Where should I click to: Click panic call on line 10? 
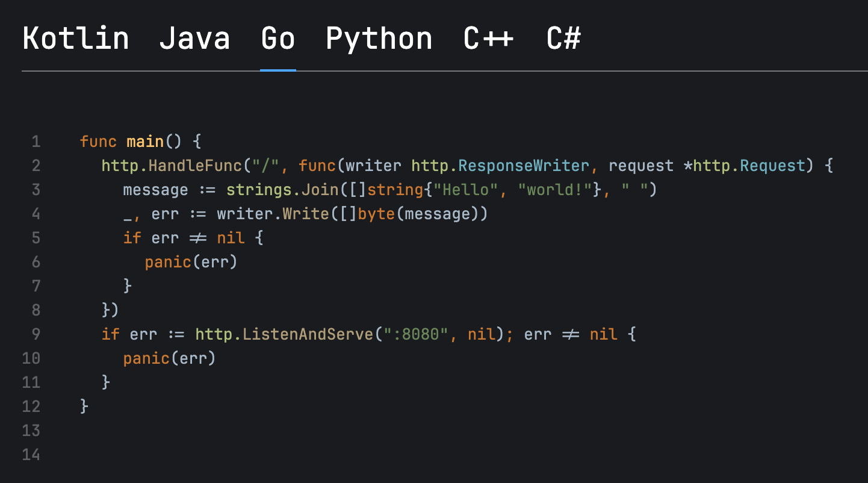146,359
